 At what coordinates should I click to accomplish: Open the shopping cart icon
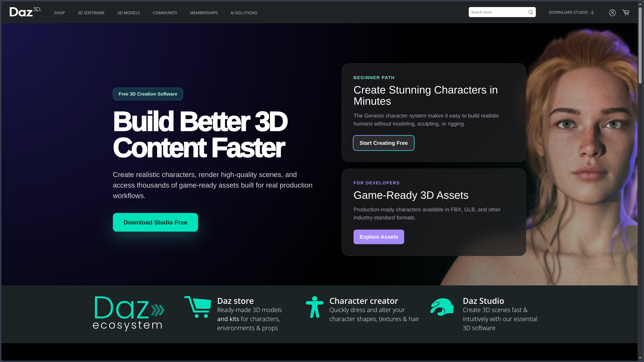tap(626, 12)
